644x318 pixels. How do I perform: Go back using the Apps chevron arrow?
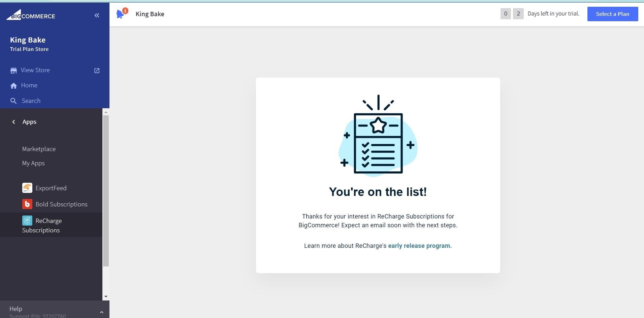[x=14, y=122]
